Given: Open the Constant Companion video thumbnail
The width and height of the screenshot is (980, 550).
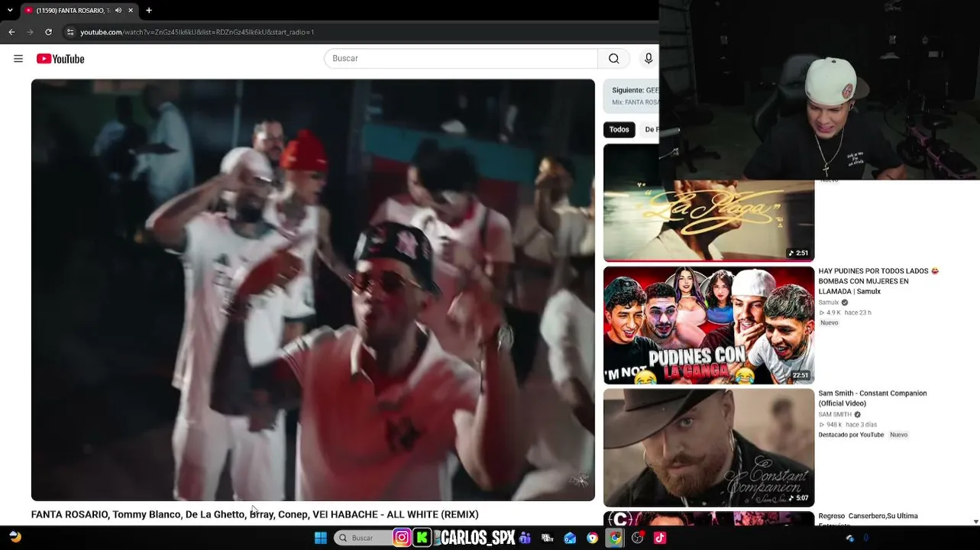Looking at the screenshot, I should pos(709,448).
